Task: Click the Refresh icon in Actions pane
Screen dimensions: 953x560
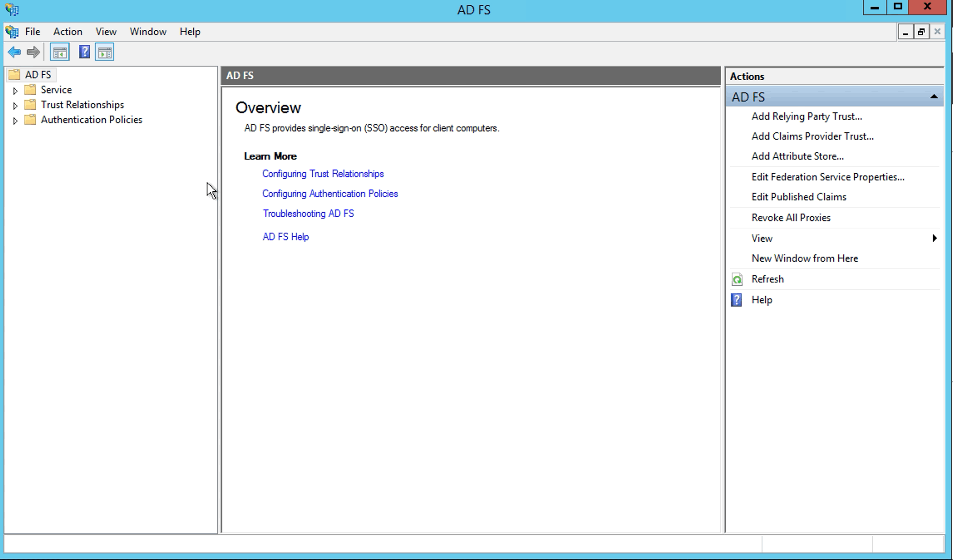Action: (x=737, y=280)
